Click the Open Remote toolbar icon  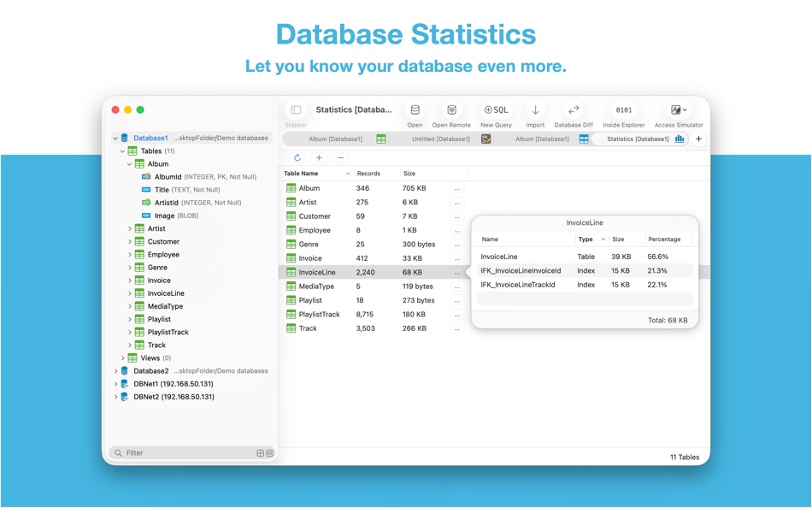pyautogui.click(x=451, y=109)
